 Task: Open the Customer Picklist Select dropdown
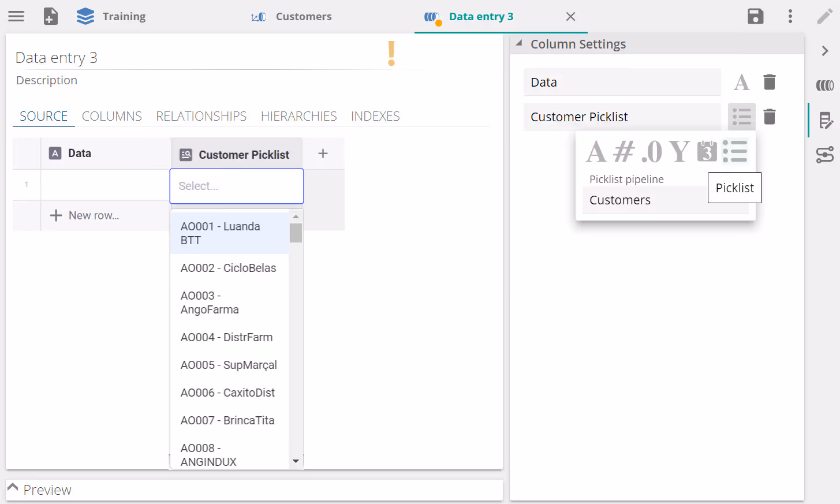[236, 186]
